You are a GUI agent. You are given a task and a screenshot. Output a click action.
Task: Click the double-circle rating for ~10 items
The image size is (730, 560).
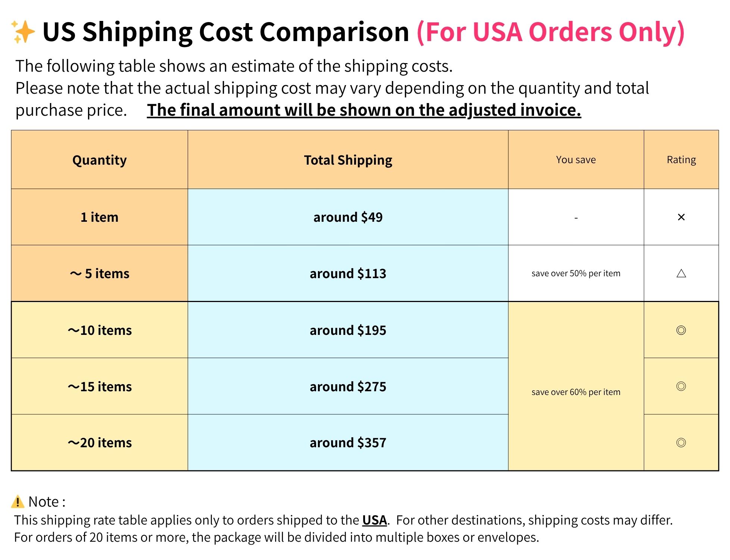point(681,330)
